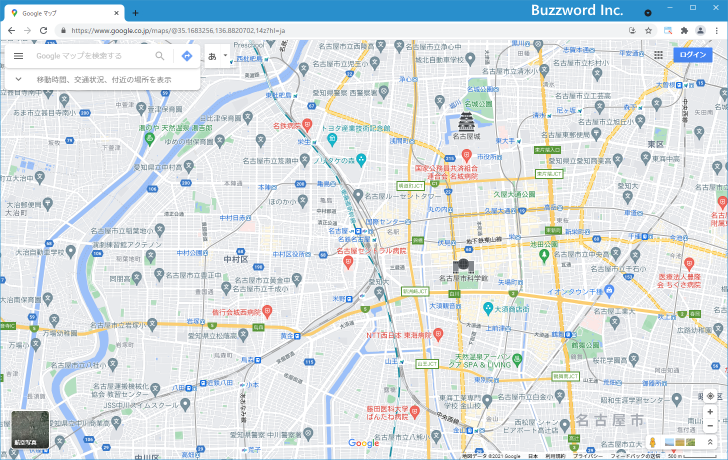This screenshot has height=460, width=728.
Task: Select the ノリタケの森 teal pin
Action: point(361,160)
